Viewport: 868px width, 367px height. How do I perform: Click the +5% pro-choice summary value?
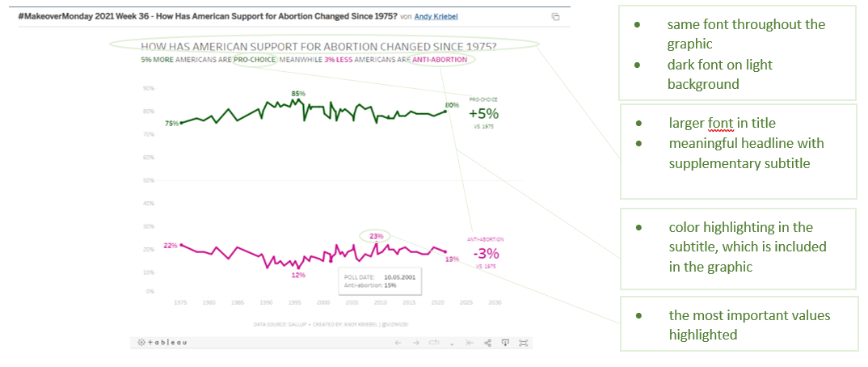tap(484, 114)
